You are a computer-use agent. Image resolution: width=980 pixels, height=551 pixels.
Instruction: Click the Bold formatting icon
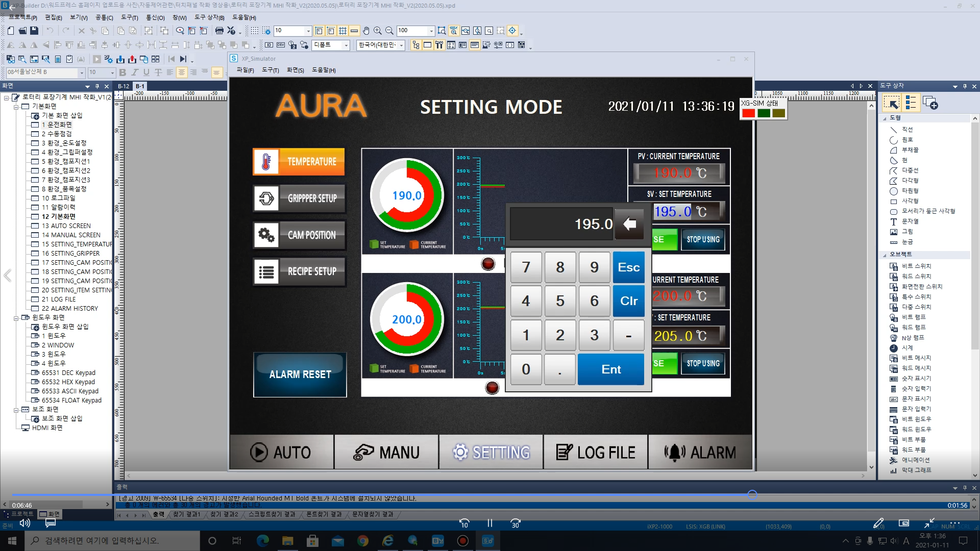point(122,72)
